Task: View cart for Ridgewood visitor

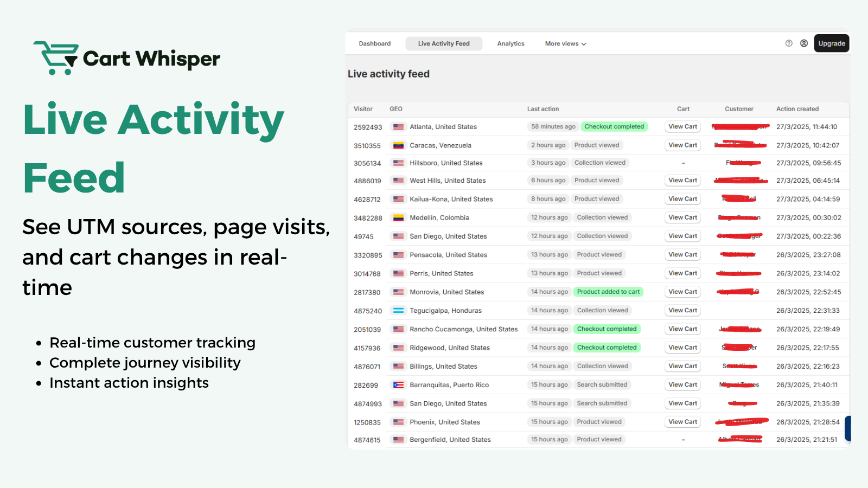Action: click(x=683, y=348)
